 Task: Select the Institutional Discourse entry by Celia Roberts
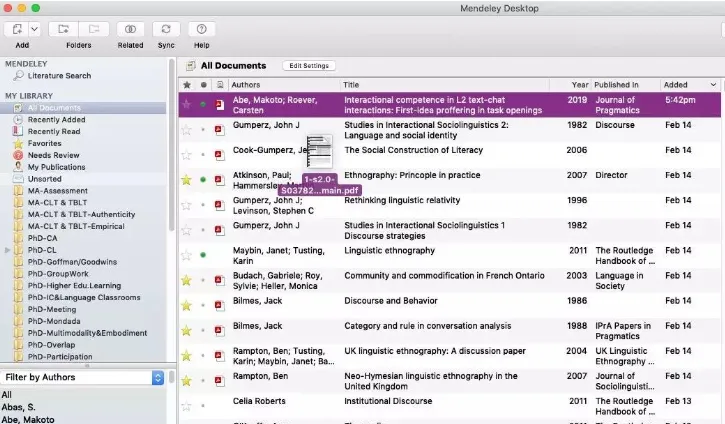[x=449, y=406]
